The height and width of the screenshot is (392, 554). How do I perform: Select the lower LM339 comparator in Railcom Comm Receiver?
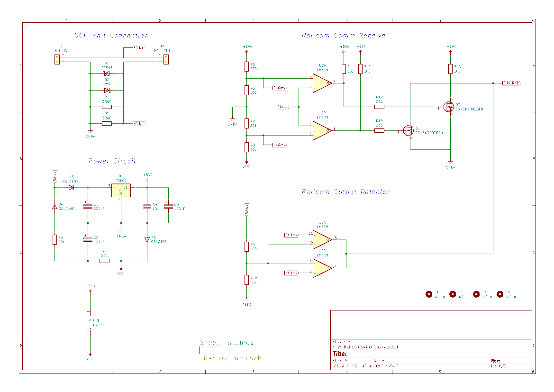pyautogui.click(x=322, y=130)
